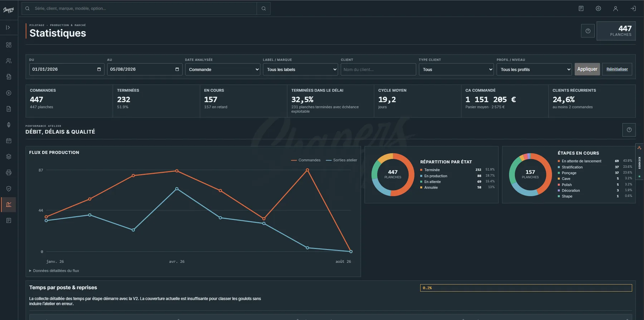The height and width of the screenshot is (320, 644).
Task: Click the En cours KPI card
Action: [243, 101]
